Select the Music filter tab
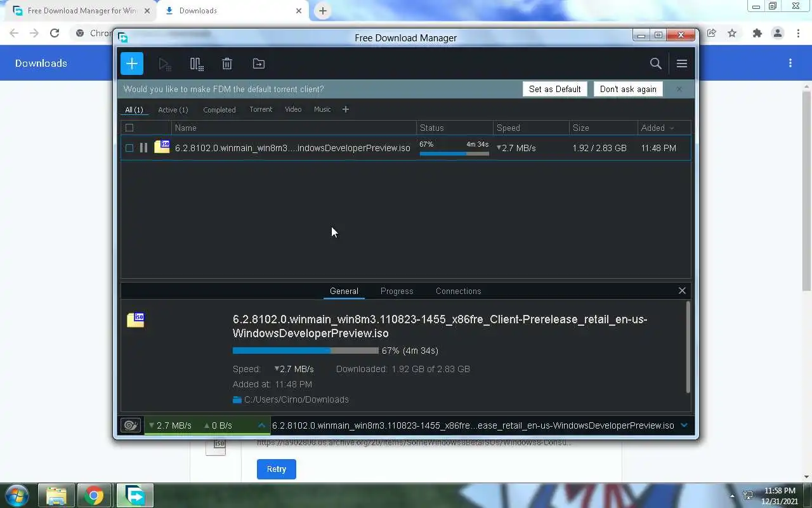 click(x=322, y=109)
